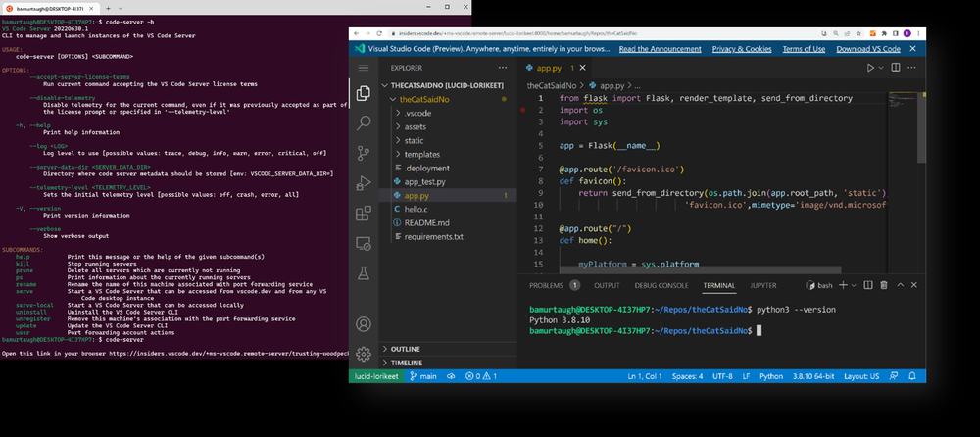Run the Python file with play button

pyautogui.click(x=870, y=68)
